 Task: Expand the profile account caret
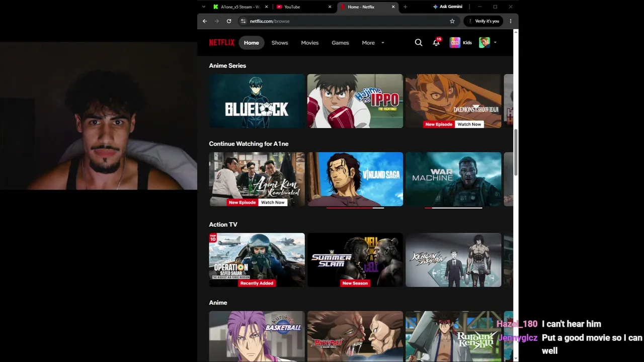[495, 43]
